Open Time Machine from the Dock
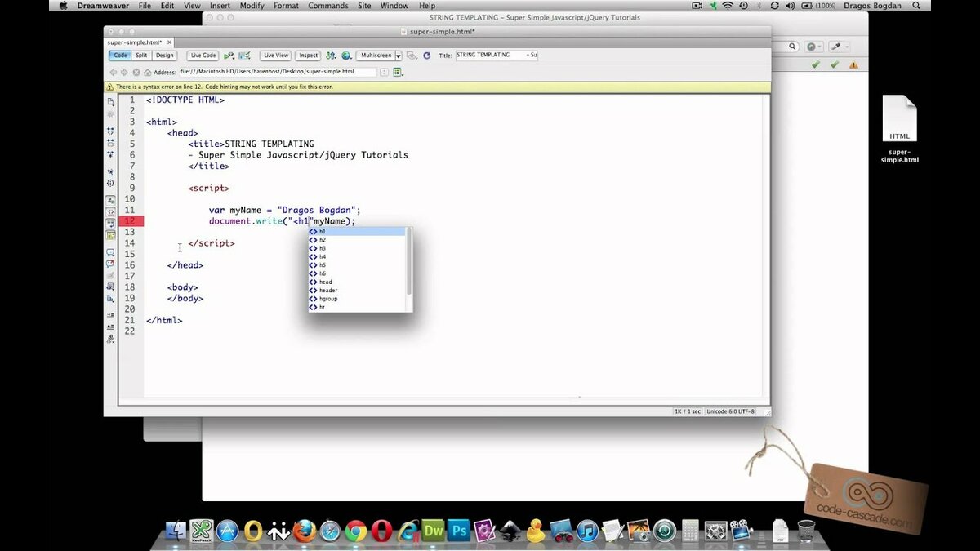 click(x=665, y=531)
